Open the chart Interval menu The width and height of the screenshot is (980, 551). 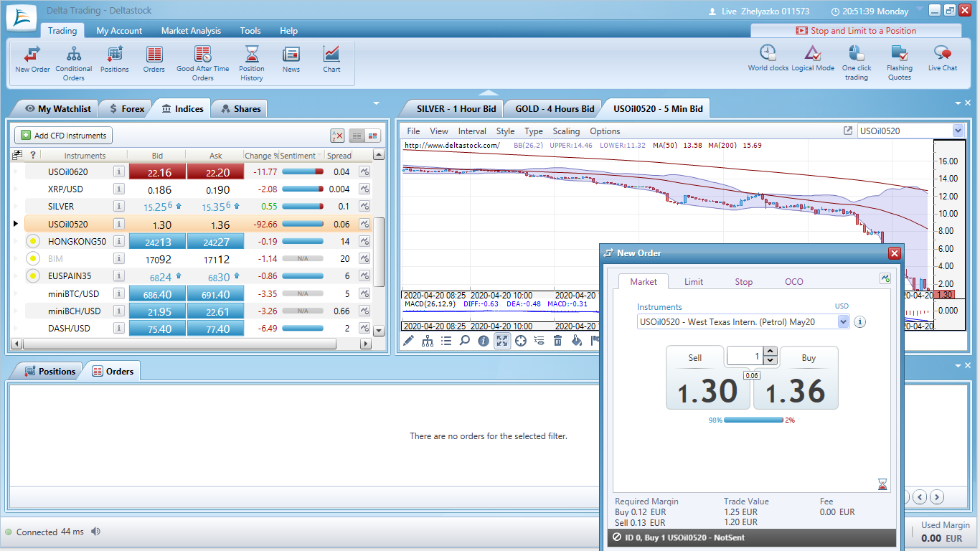[472, 131]
